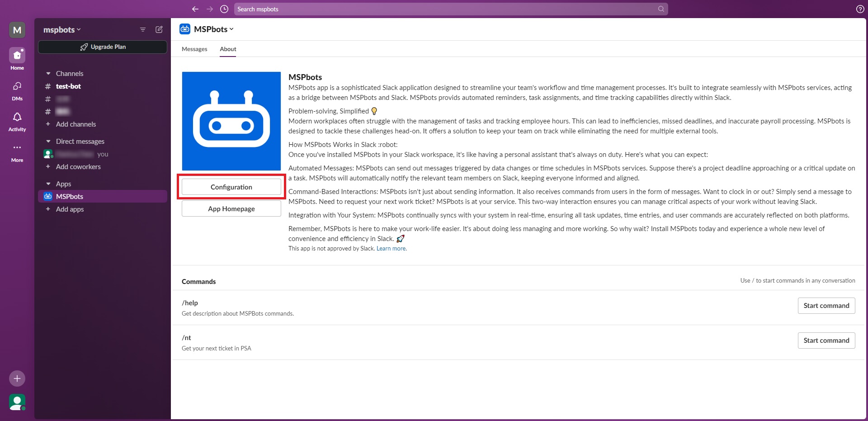Collapse the Apps section

[x=48, y=184]
